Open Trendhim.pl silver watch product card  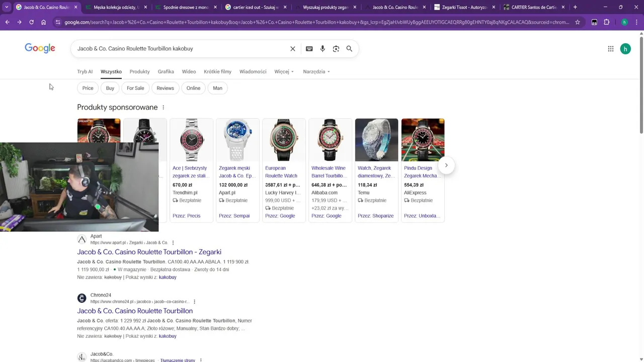(x=191, y=170)
